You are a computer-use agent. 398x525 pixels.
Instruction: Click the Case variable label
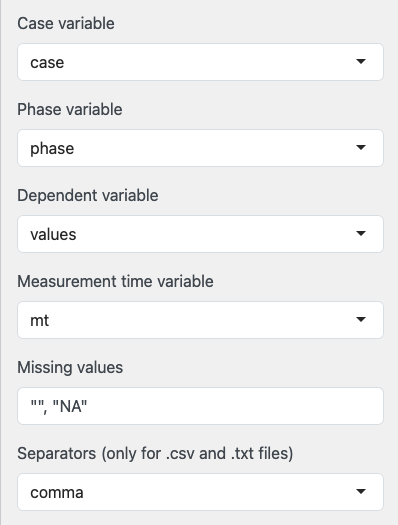[x=66, y=23]
